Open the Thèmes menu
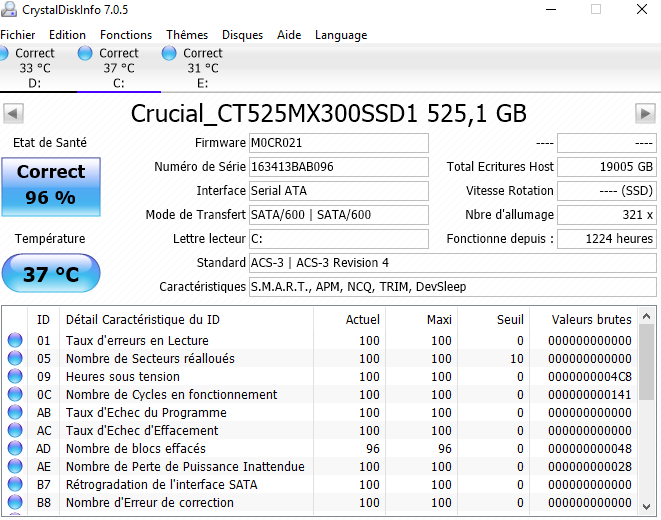Screen dimensions: 661x520 [187, 34]
